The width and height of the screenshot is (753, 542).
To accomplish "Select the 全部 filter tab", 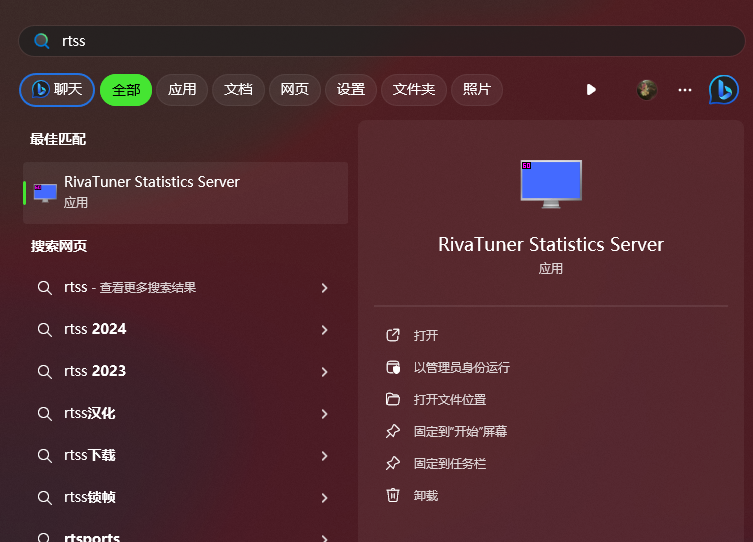I will point(126,90).
